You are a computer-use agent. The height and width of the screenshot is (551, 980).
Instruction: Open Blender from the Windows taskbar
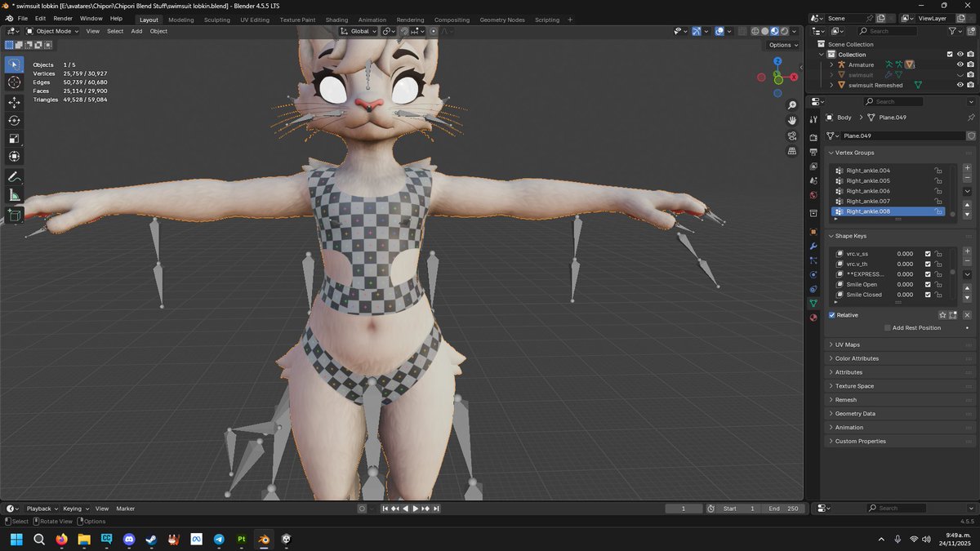(263, 540)
